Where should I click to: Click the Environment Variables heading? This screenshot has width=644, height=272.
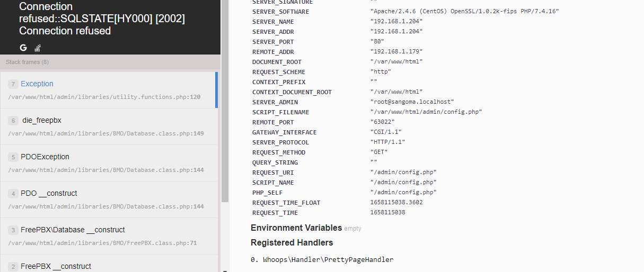[x=296, y=228]
